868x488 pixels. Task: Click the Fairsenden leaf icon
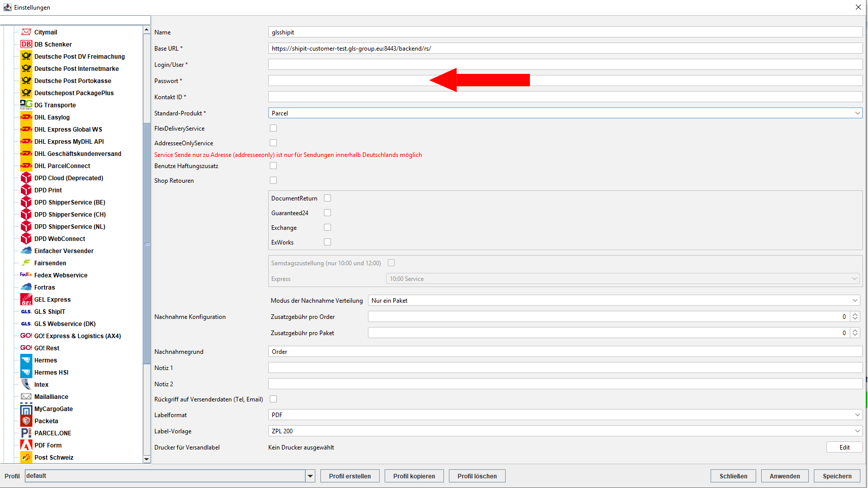click(x=26, y=263)
